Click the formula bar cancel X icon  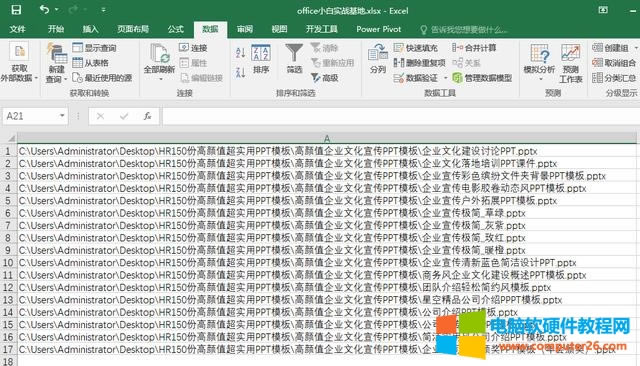click(x=100, y=117)
